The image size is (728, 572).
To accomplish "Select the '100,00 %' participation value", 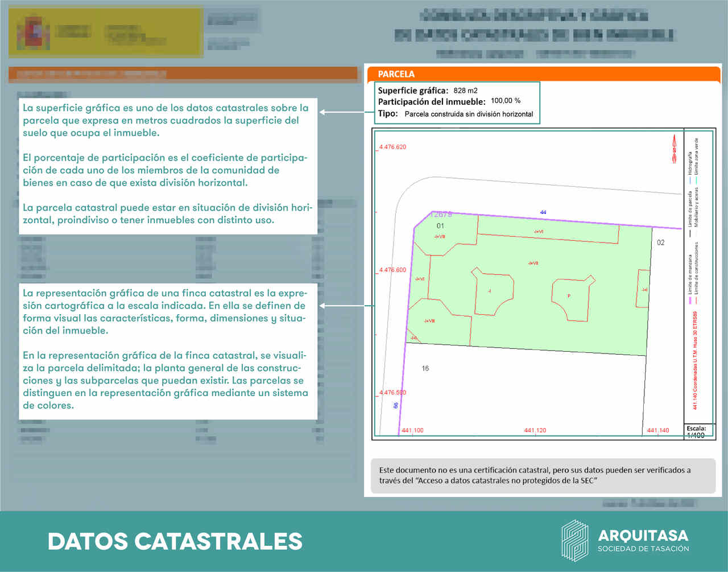I will point(506,101).
